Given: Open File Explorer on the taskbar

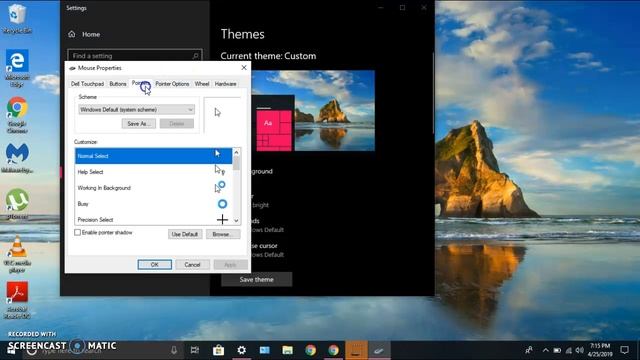Looking at the screenshot, I should [287, 350].
